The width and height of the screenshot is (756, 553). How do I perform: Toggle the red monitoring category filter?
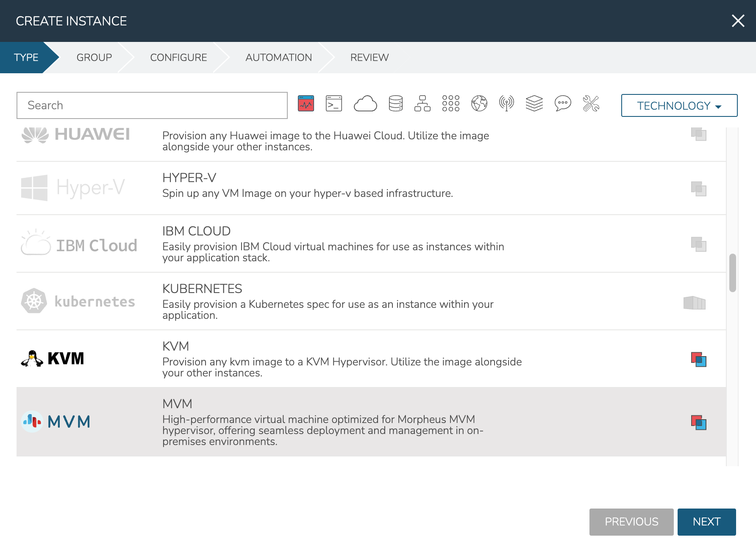tap(306, 104)
